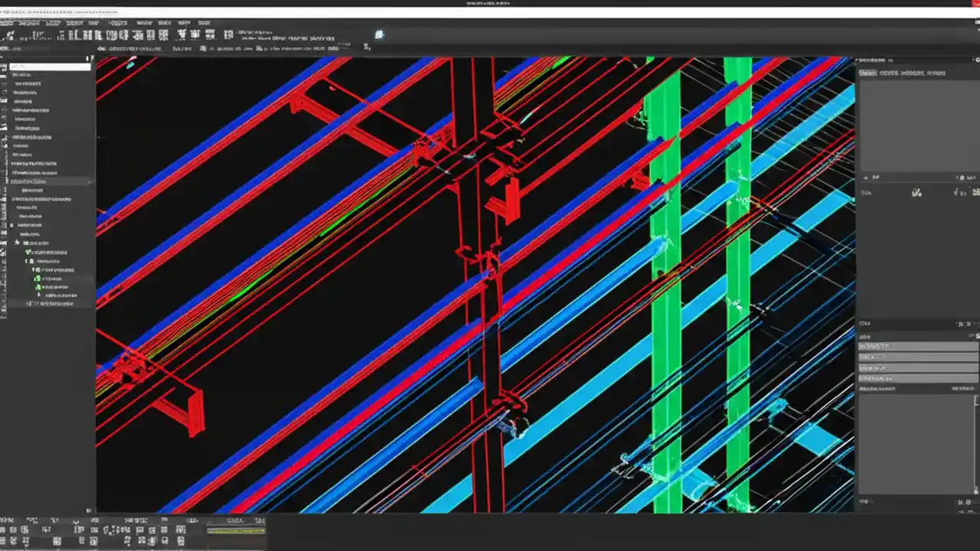Click inside the search field above the tree panel

[x=50, y=66]
